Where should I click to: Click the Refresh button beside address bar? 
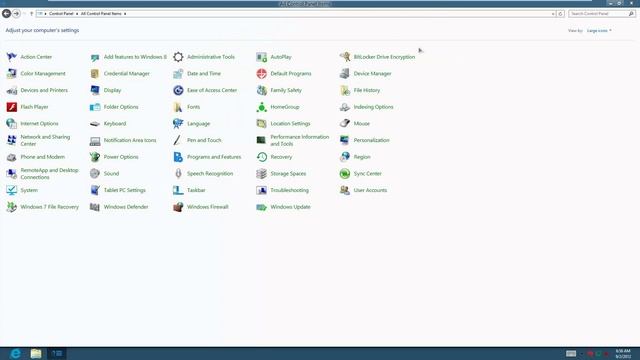(x=560, y=14)
